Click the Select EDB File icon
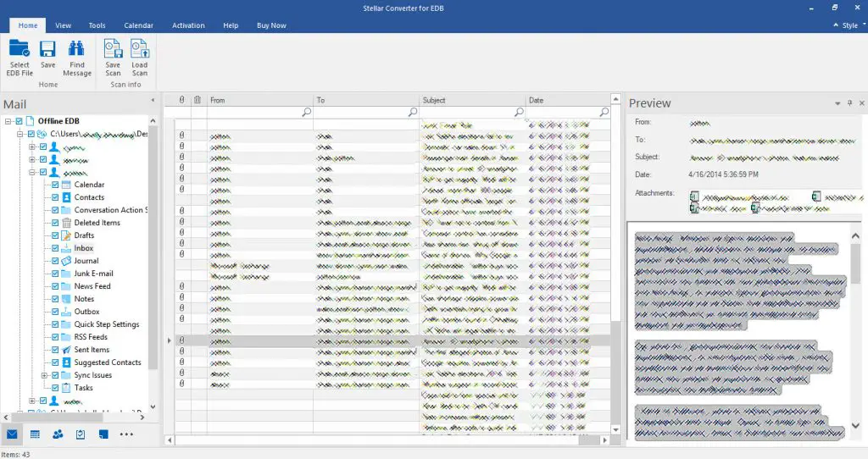 [x=19, y=48]
